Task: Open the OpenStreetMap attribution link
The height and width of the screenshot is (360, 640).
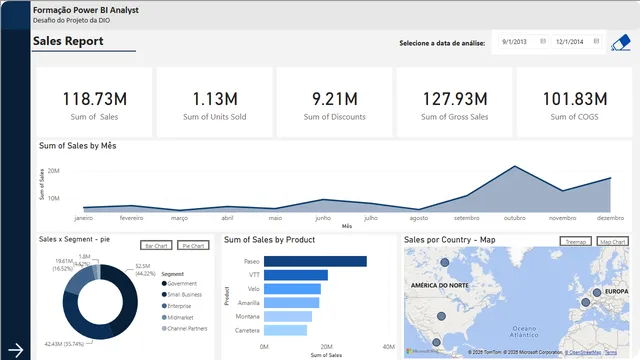Action: (x=583, y=352)
